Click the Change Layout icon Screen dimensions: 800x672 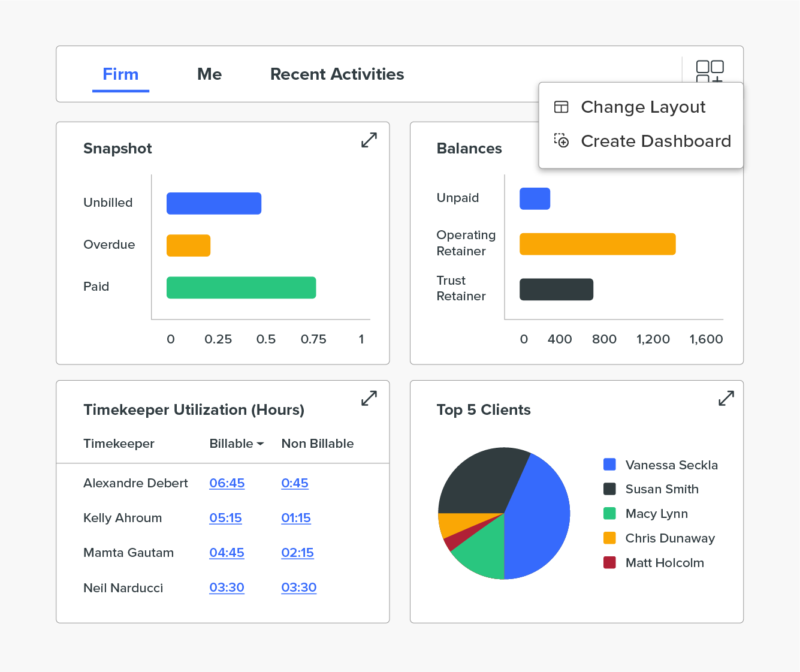click(561, 107)
